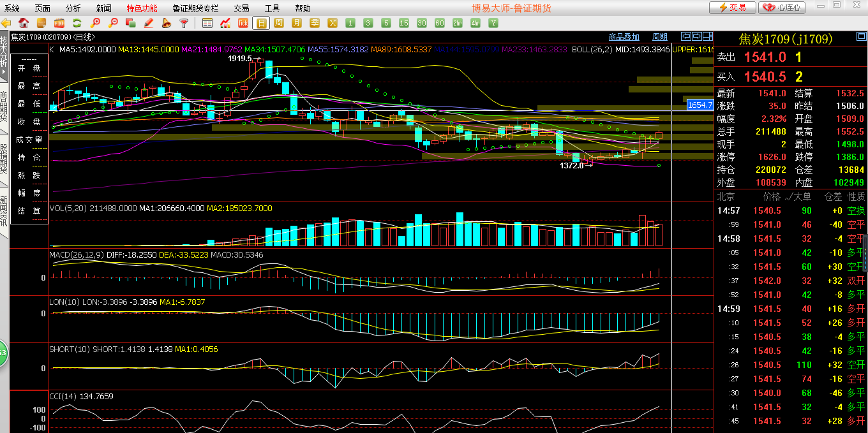Viewport: 868px width, 433px height.
Task: Zoom in with the plus magnifier
Action: click(x=96, y=23)
